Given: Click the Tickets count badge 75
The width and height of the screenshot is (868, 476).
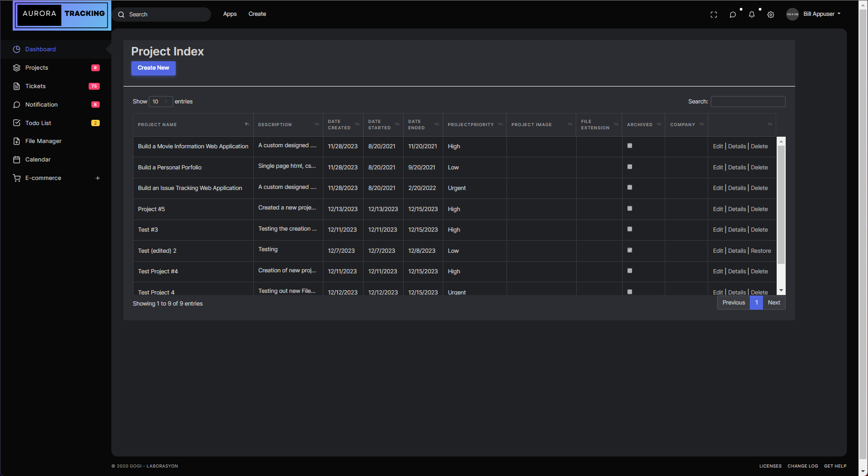Looking at the screenshot, I should pos(94,86).
